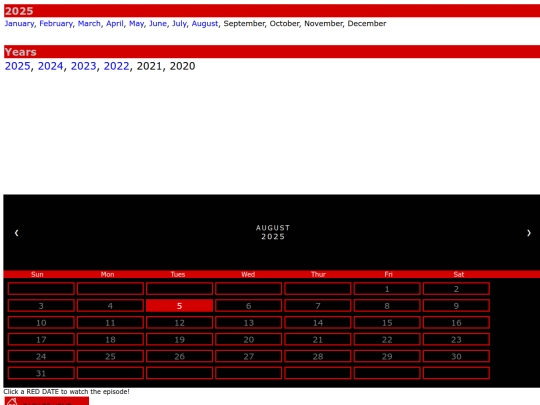Open the June 2025 link
The height and width of the screenshot is (405, 540).
point(158,23)
